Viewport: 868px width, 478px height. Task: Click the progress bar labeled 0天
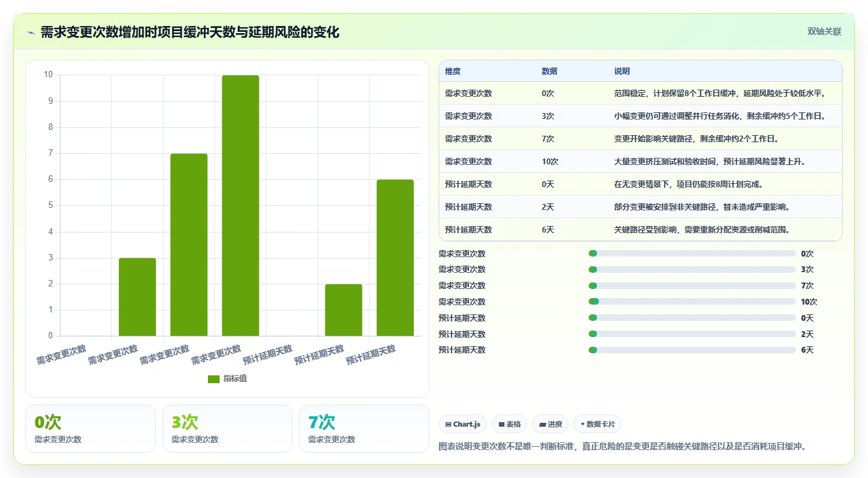(692, 318)
